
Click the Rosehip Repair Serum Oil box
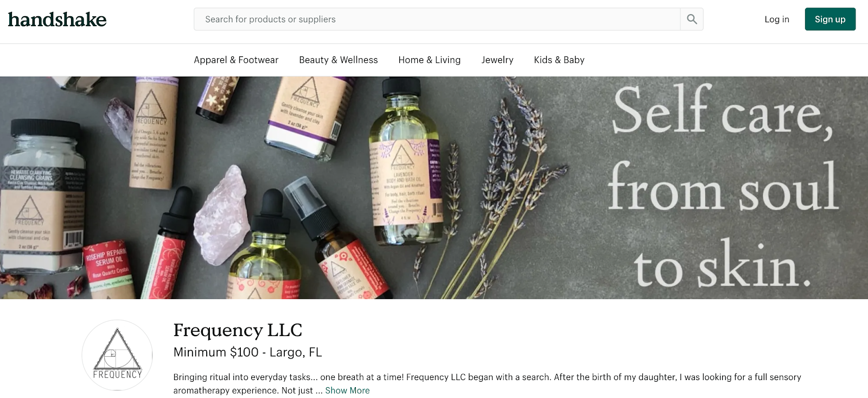[108, 270]
